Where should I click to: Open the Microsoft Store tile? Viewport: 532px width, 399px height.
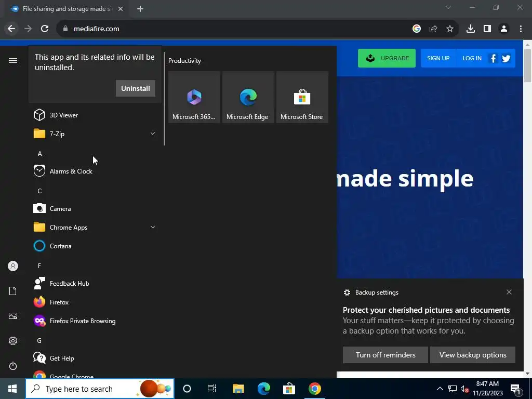302,97
